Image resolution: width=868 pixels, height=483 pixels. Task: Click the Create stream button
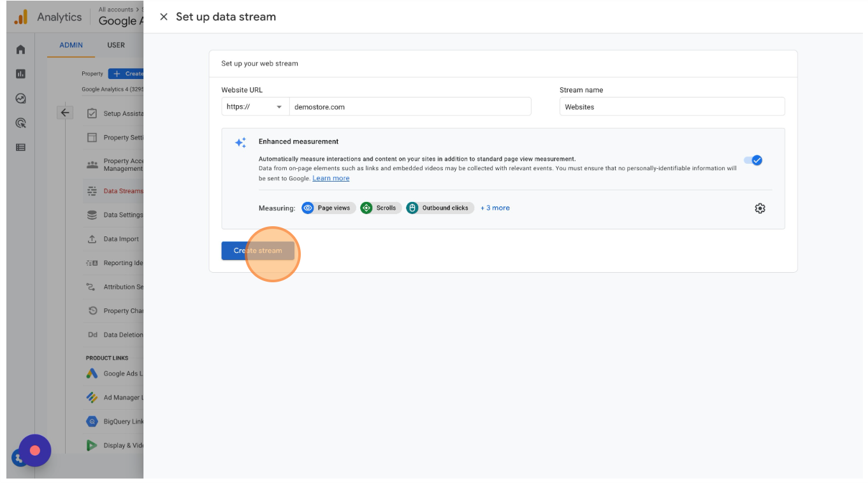(x=258, y=250)
